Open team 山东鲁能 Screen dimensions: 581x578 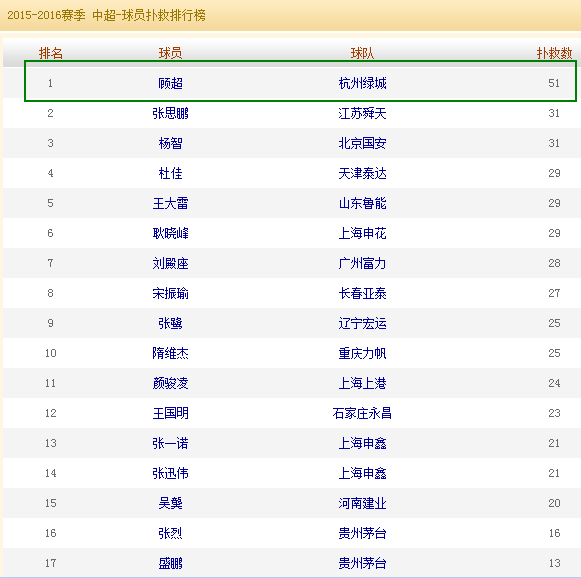362,203
